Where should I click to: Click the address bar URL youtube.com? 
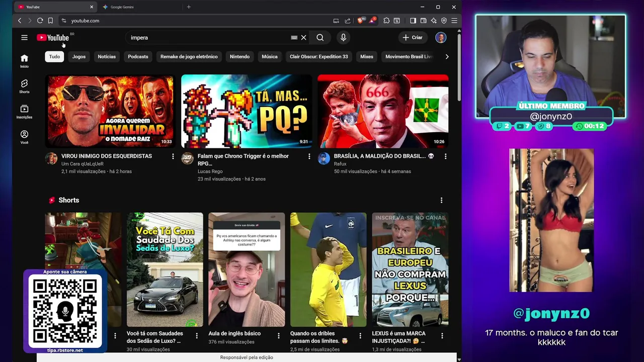click(x=85, y=21)
